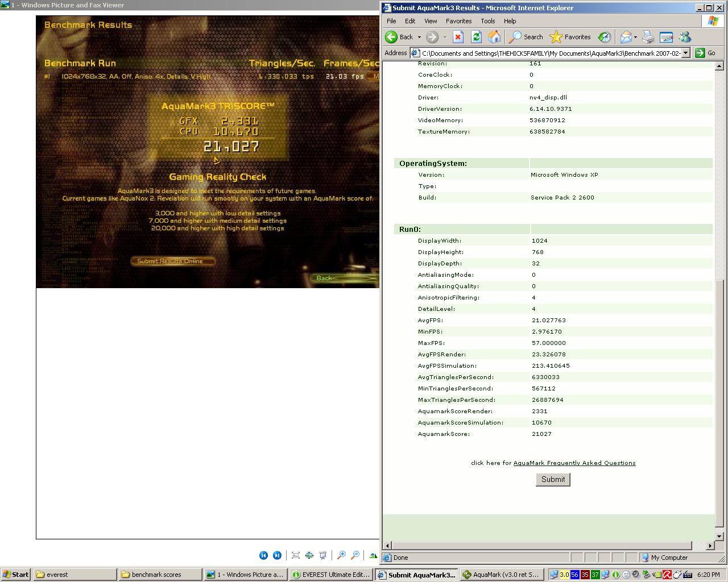Open the Back button history dropdown arrow

click(x=419, y=37)
